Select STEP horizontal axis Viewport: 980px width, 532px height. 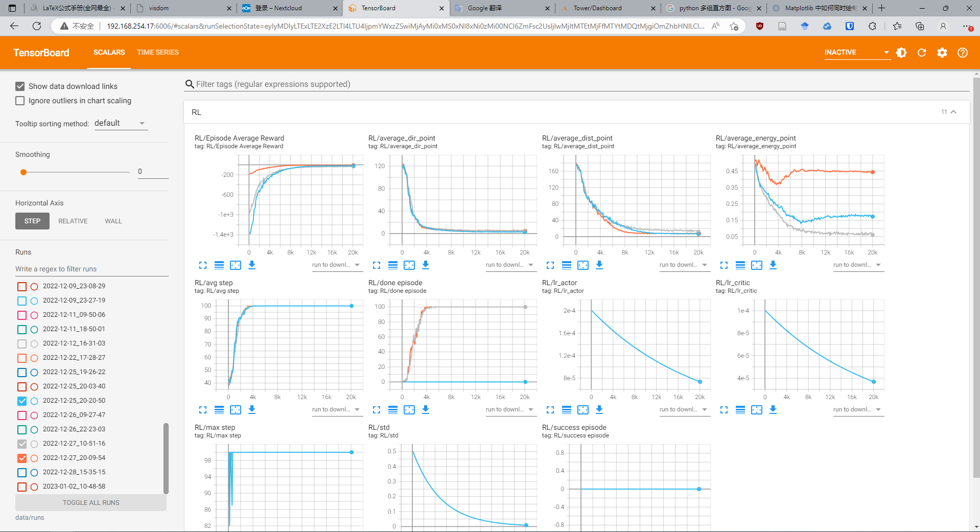(x=32, y=221)
